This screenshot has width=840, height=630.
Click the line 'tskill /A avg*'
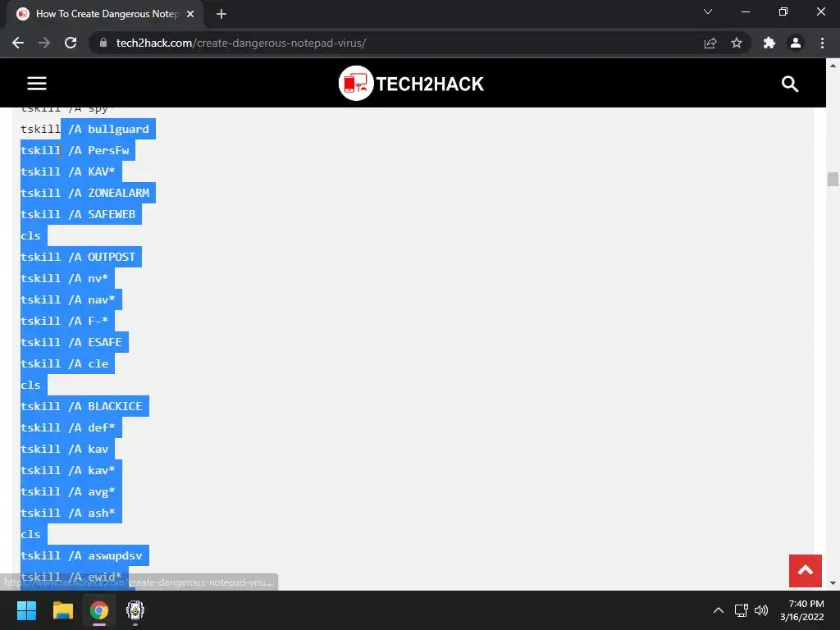pos(68,492)
